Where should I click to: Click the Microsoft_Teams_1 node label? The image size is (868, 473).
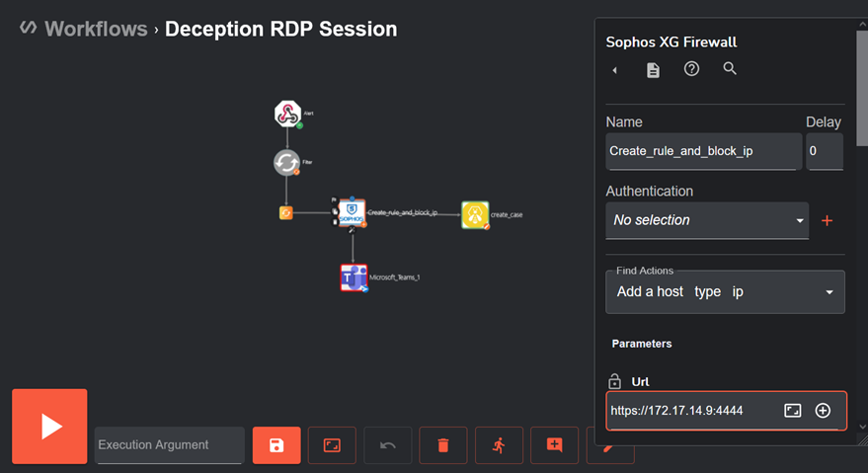394,277
